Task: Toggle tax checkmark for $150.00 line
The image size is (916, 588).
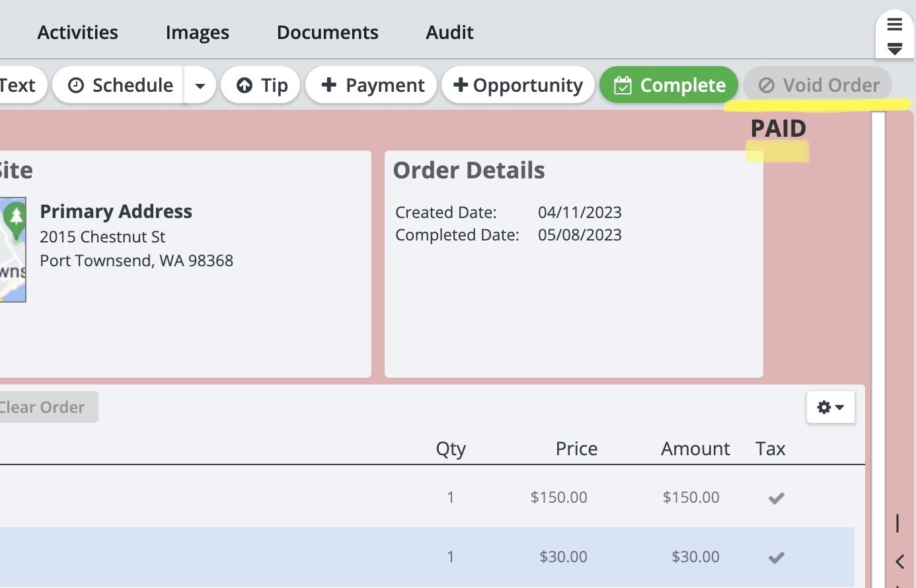Action: click(x=776, y=497)
